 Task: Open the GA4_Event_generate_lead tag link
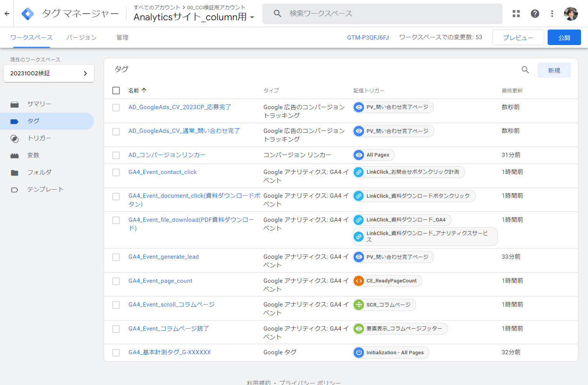[163, 257]
